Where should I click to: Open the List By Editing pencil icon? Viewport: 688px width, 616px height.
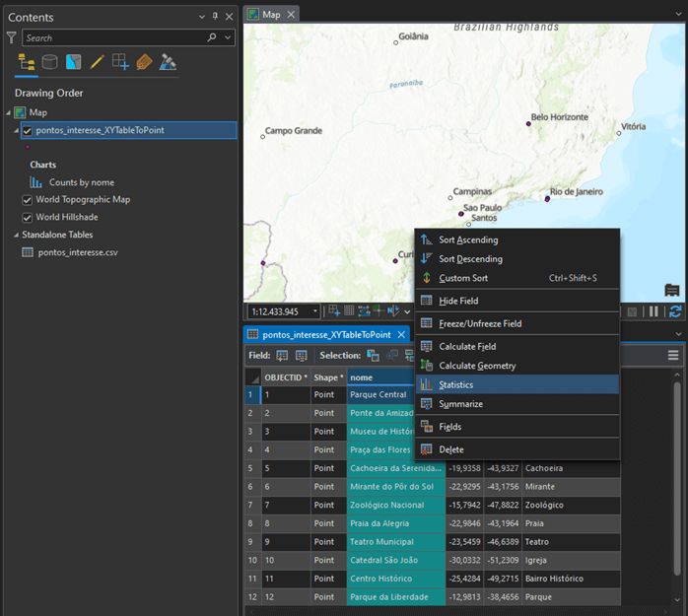[x=97, y=62]
